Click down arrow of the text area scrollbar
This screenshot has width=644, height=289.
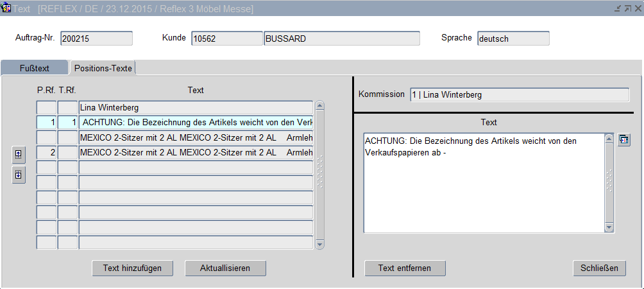pos(609,227)
